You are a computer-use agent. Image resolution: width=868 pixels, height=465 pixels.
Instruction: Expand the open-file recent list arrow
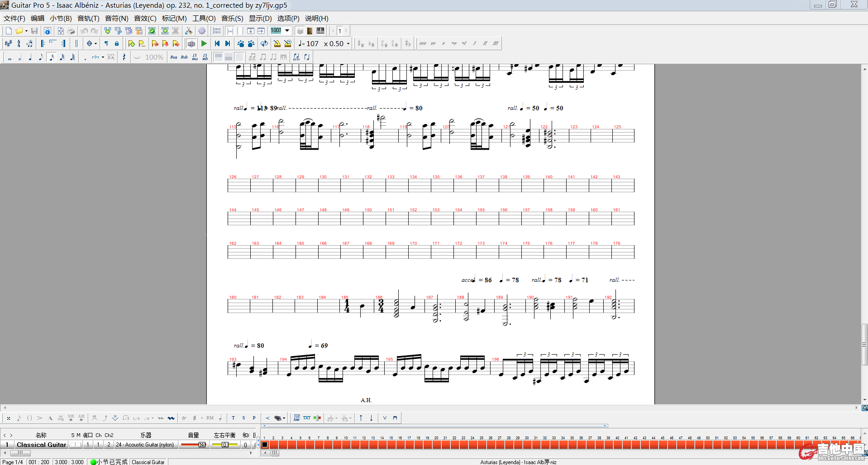26,31
